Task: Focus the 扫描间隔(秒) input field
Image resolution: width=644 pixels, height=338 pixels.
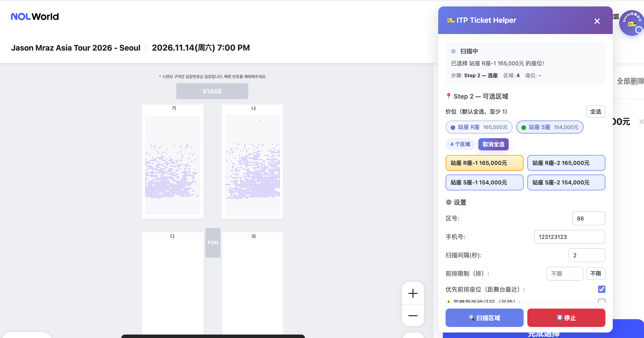Action: pos(587,255)
